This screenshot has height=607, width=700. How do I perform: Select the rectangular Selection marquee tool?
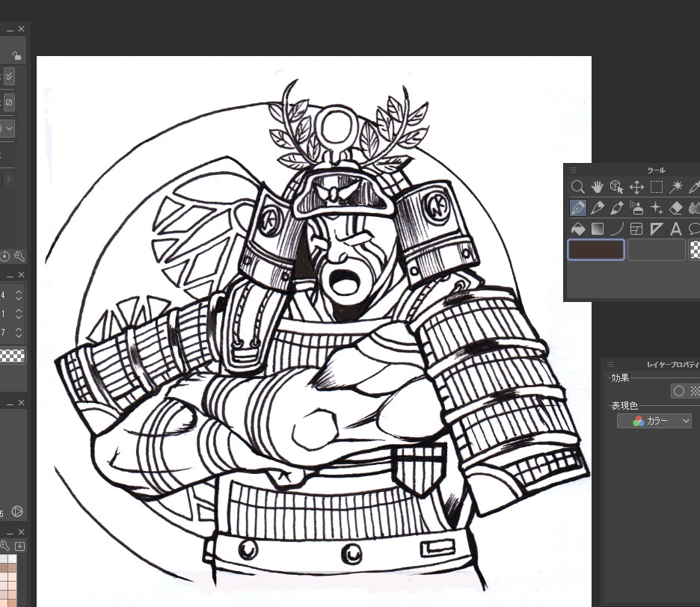click(657, 187)
